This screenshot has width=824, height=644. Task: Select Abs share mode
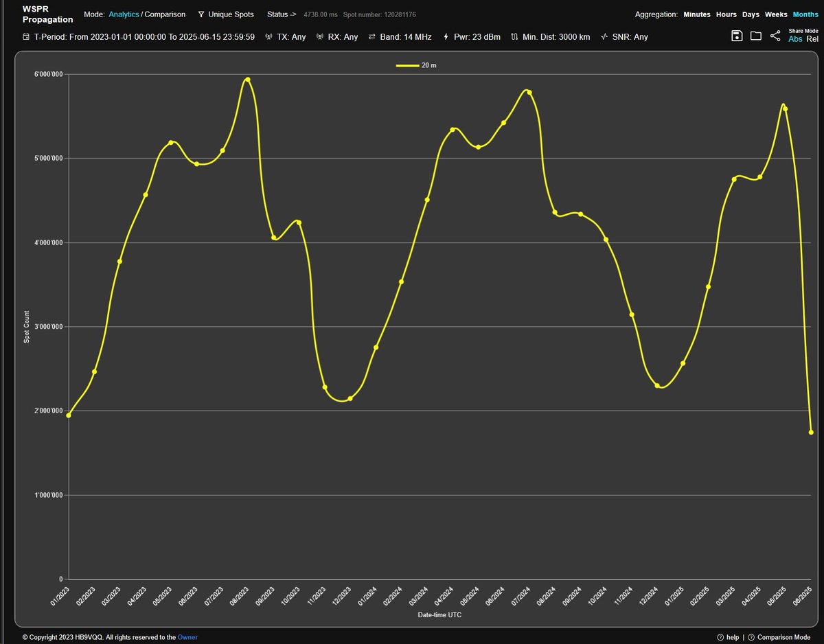[x=795, y=39]
